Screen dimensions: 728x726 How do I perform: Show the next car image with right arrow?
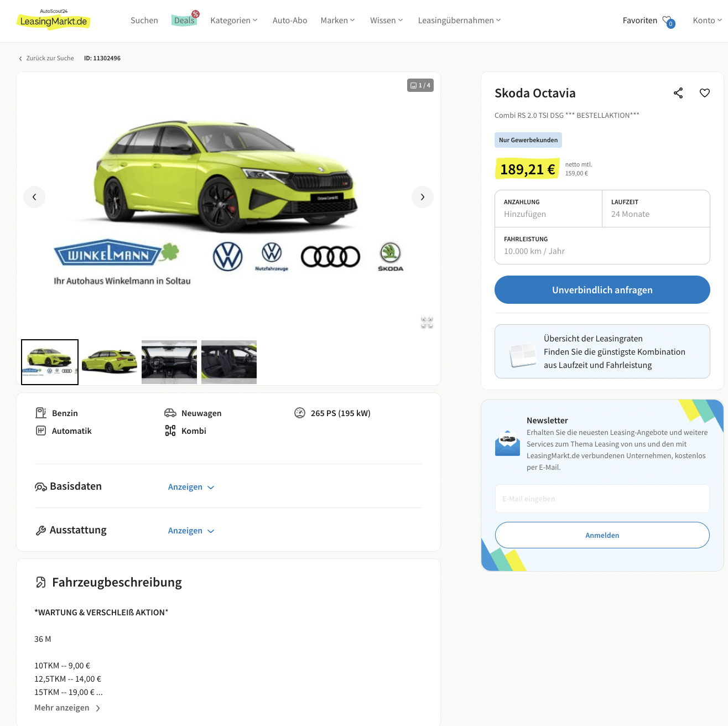(x=423, y=197)
